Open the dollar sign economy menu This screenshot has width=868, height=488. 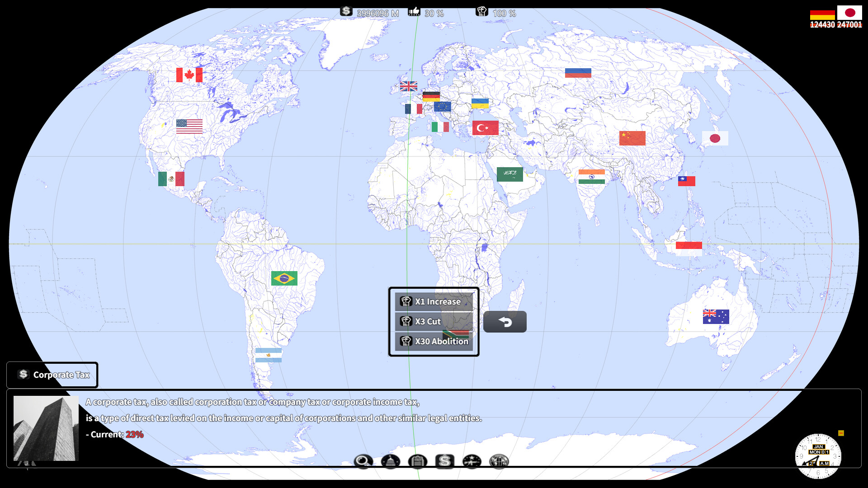(x=445, y=462)
